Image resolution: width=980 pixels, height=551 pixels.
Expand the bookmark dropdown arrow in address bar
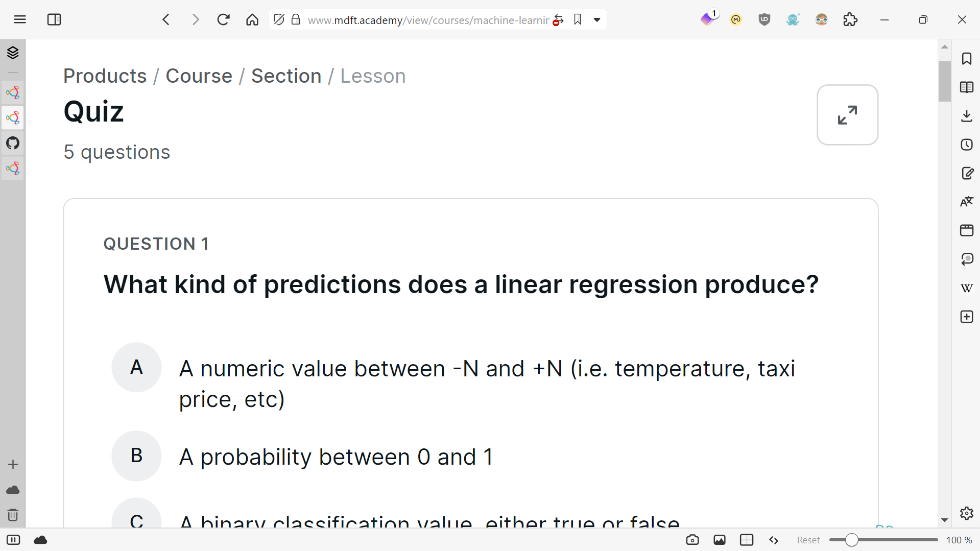point(596,20)
